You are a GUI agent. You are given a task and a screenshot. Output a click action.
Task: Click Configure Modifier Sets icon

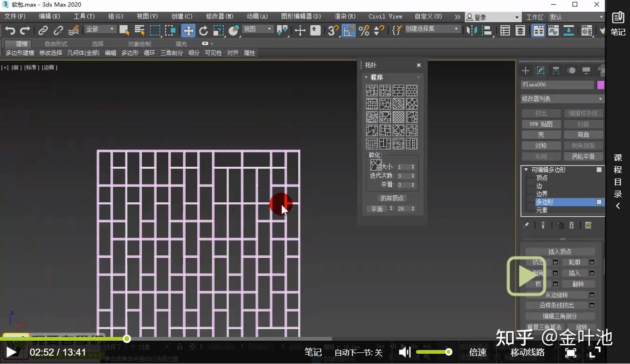point(588,225)
